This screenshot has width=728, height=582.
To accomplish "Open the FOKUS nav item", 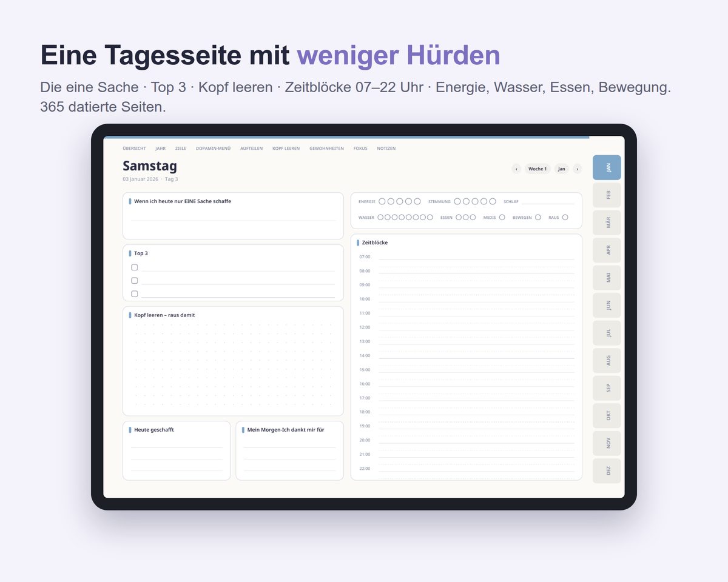I will pyautogui.click(x=360, y=149).
